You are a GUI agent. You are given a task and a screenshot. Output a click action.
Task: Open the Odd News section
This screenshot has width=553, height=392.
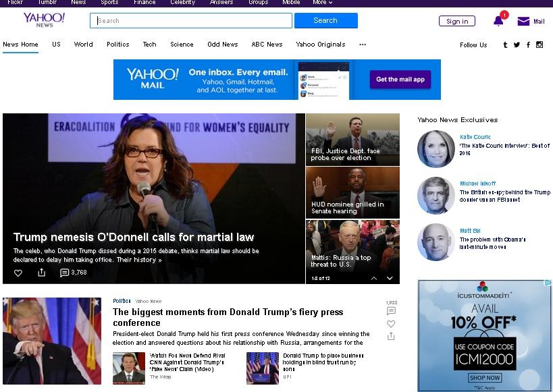[223, 45]
